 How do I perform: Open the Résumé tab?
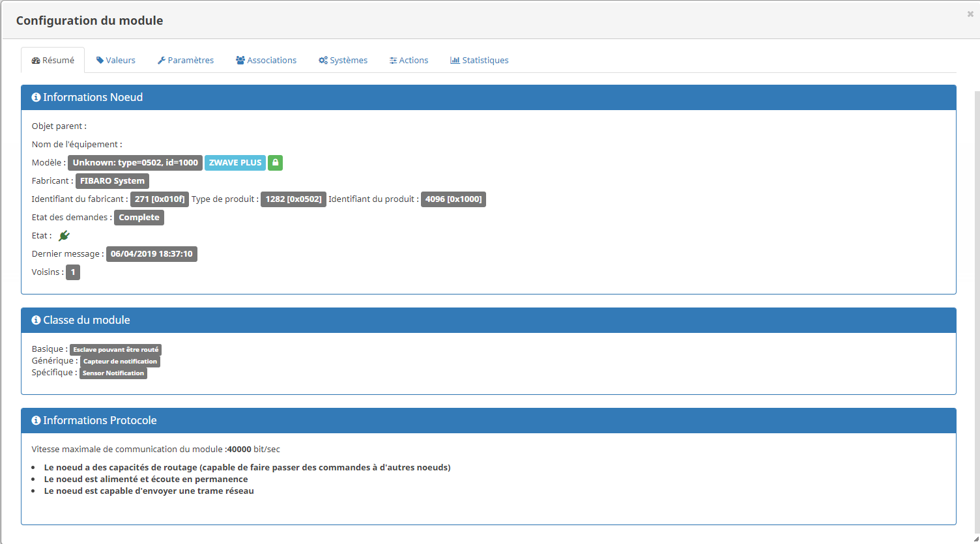pos(53,60)
